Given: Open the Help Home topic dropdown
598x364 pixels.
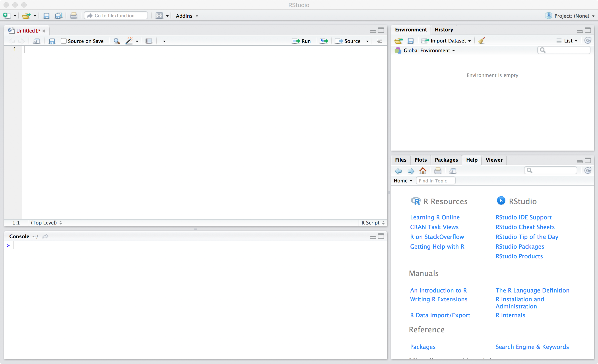Looking at the screenshot, I should [403, 181].
